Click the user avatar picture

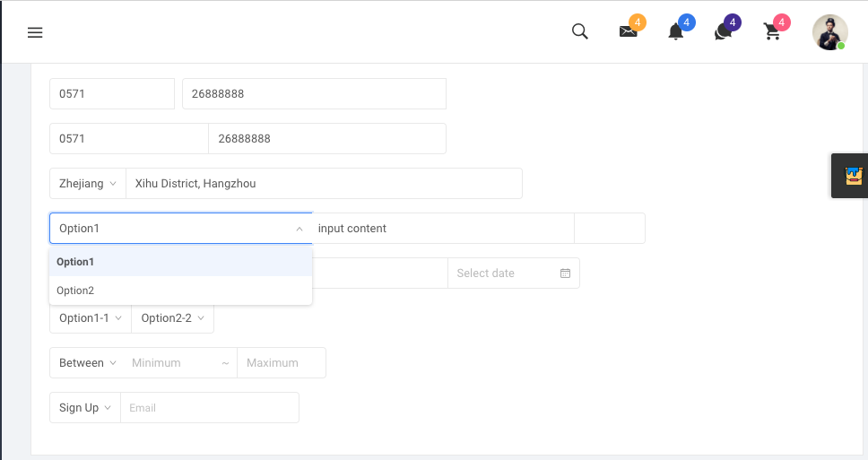click(x=829, y=32)
